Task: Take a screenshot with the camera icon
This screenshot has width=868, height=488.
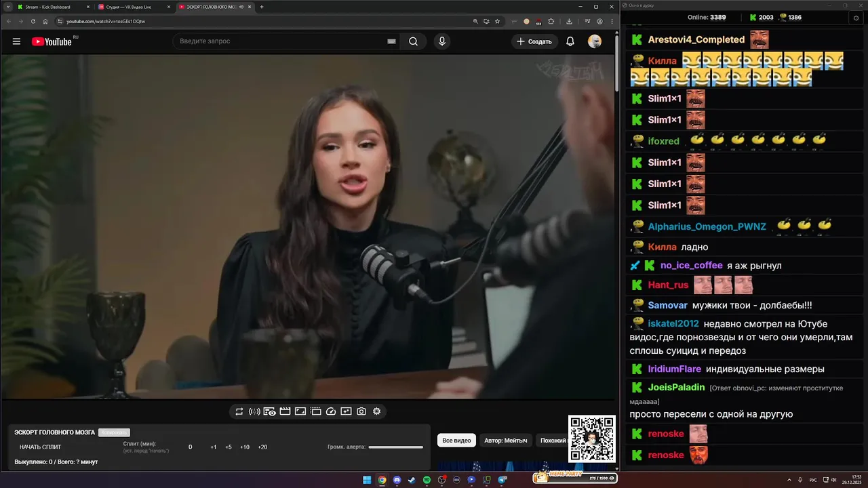Action: pos(361,411)
